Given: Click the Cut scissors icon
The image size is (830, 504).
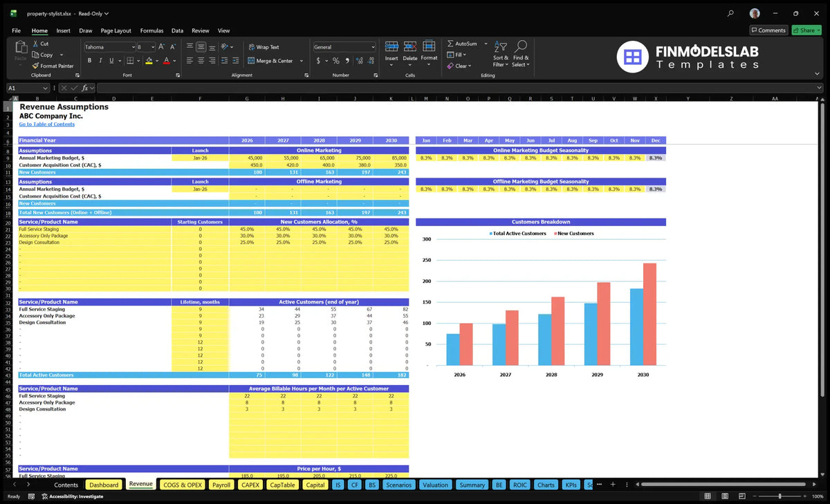Looking at the screenshot, I should (x=36, y=44).
